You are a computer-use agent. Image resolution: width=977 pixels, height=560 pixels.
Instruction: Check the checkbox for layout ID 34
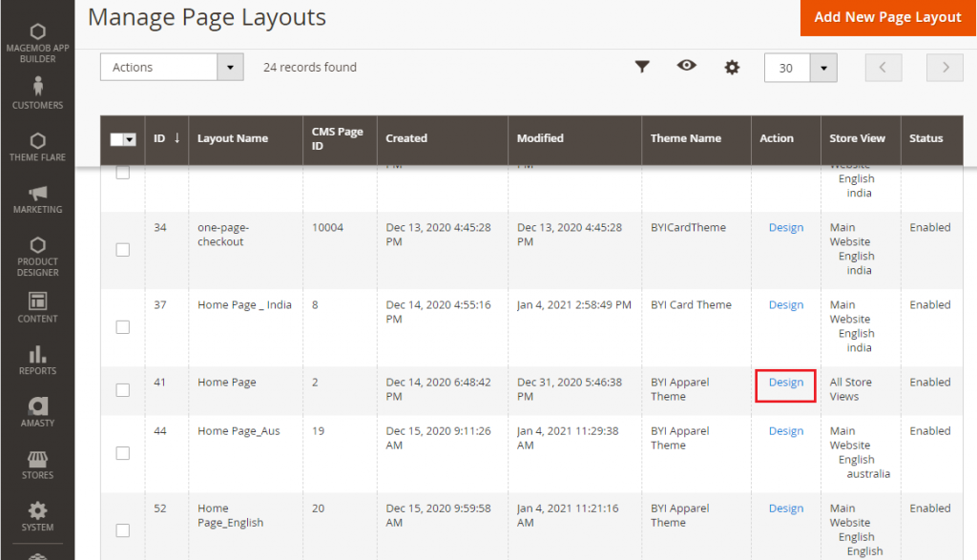pyautogui.click(x=122, y=249)
